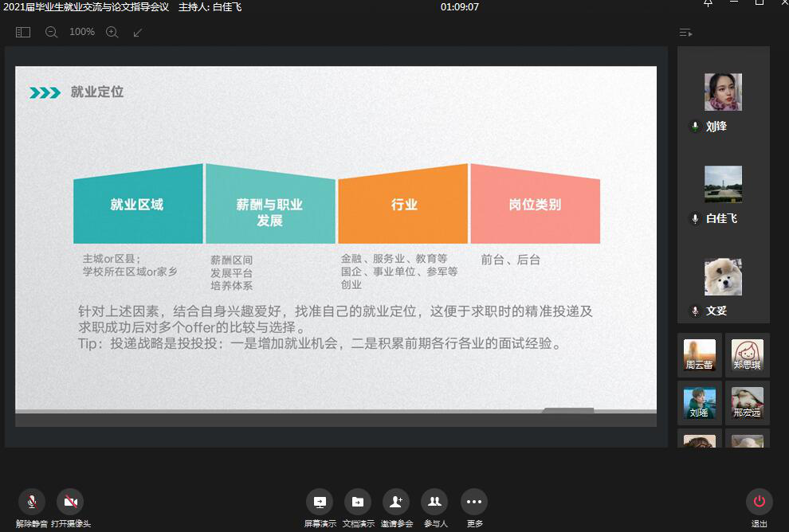
Task: Turn on camera with 打开摄像头
Action: coord(70,502)
